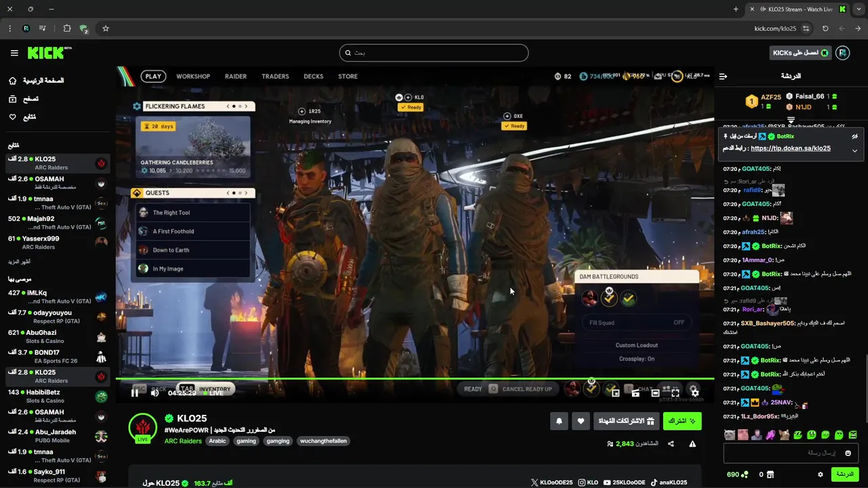
Task: Open the KLO25 channel avatar
Action: 143,427
